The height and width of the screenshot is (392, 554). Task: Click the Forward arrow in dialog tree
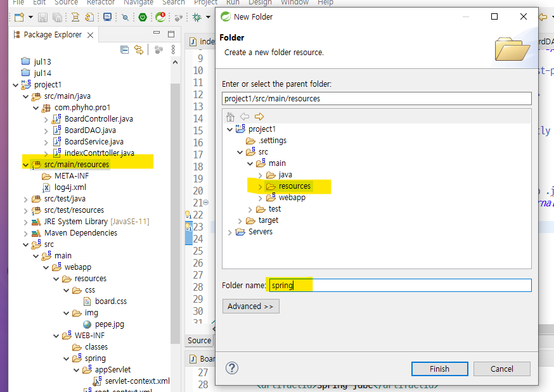pos(259,117)
